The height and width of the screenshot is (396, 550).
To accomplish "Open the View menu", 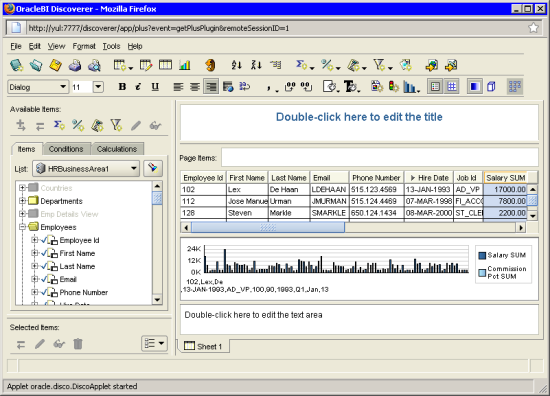I will tap(56, 46).
